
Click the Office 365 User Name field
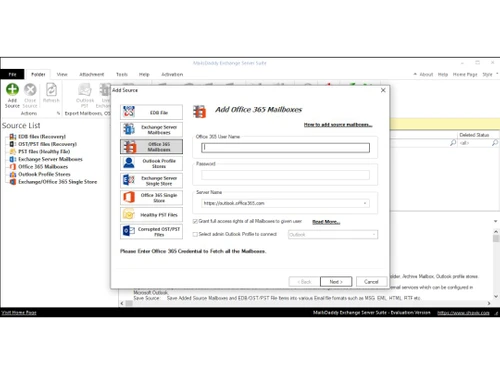pyautogui.click(x=285, y=148)
